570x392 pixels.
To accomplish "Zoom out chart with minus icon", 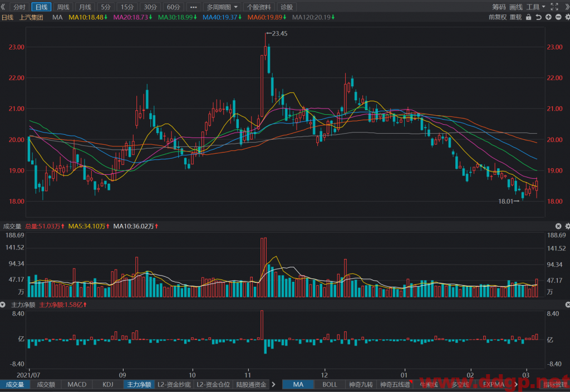I will tap(558, 17).
